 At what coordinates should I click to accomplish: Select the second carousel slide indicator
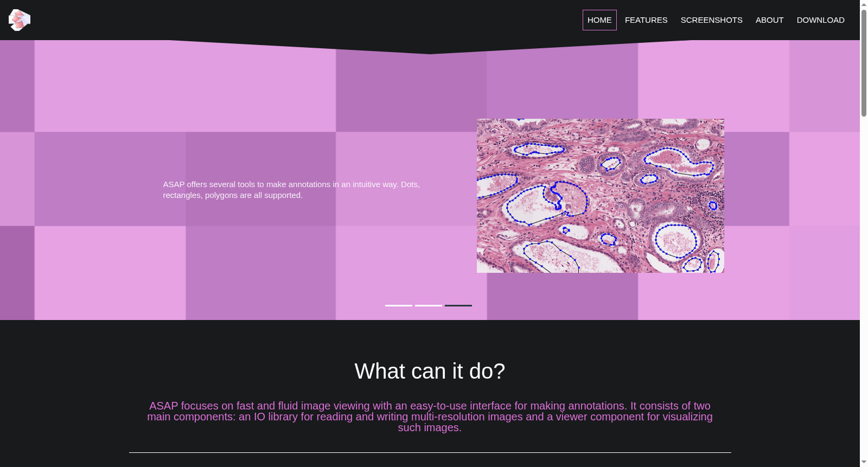coord(429,305)
